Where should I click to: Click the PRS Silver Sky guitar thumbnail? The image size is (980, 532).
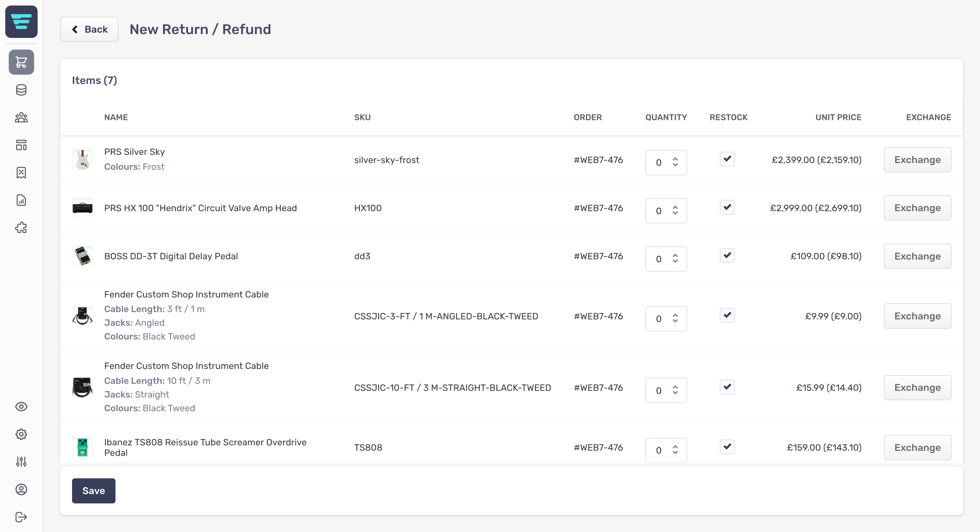pyautogui.click(x=83, y=160)
